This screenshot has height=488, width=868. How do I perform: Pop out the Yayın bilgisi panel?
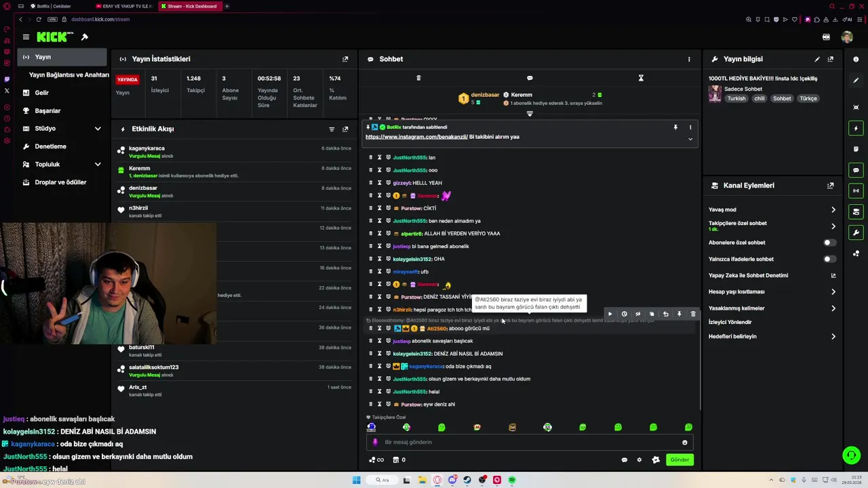pos(831,59)
